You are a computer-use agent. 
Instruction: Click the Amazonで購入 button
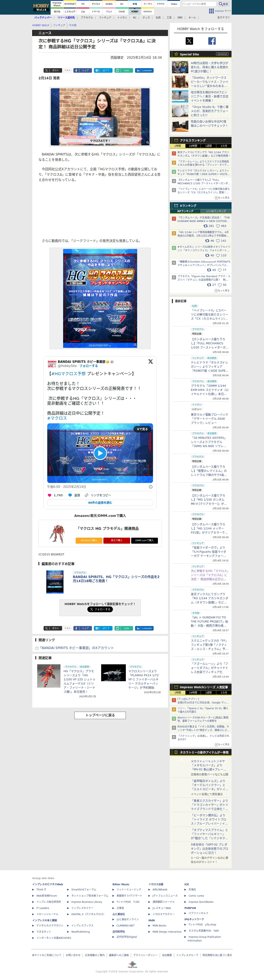pos(89,540)
